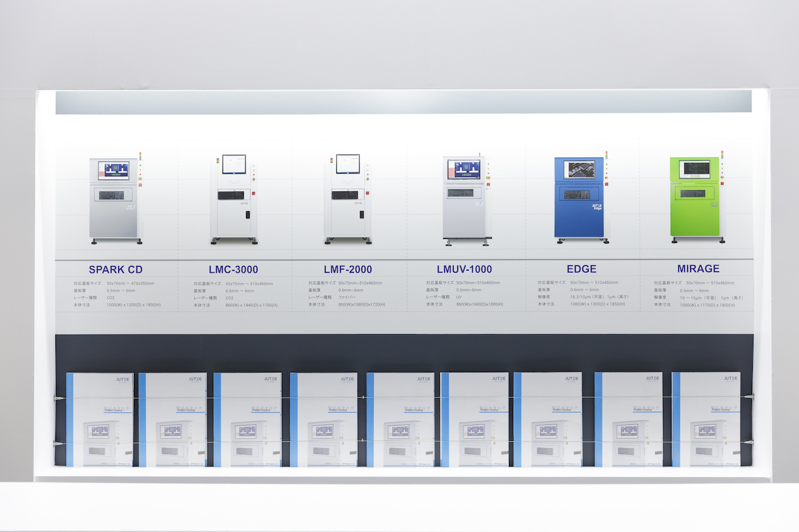This screenshot has height=532, width=799.
Task: Click the LMF-2000 title
Action: [347, 269]
